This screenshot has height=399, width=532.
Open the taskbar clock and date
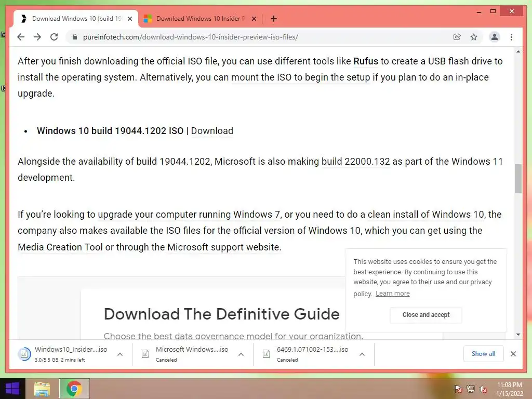tap(509, 389)
